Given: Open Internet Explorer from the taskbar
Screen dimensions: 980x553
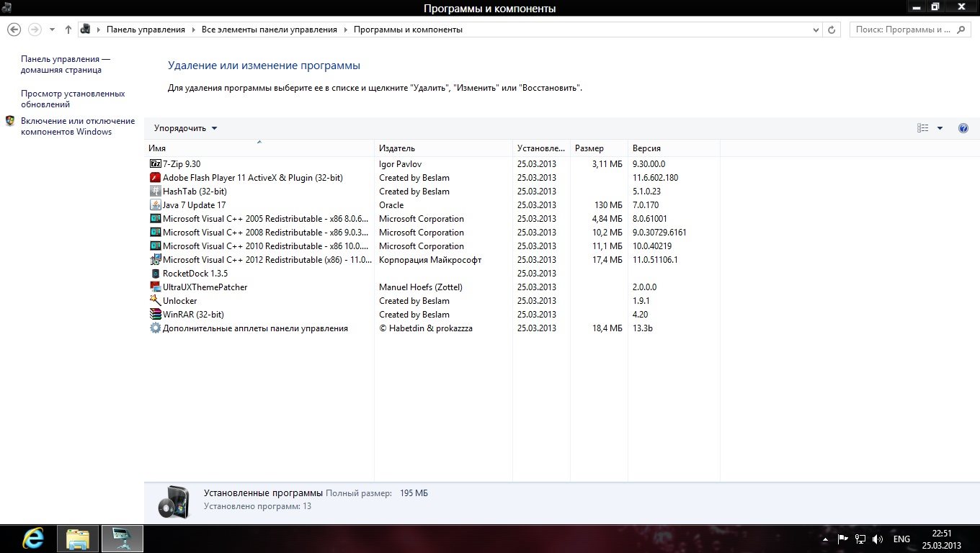Looking at the screenshot, I should (x=33, y=539).
